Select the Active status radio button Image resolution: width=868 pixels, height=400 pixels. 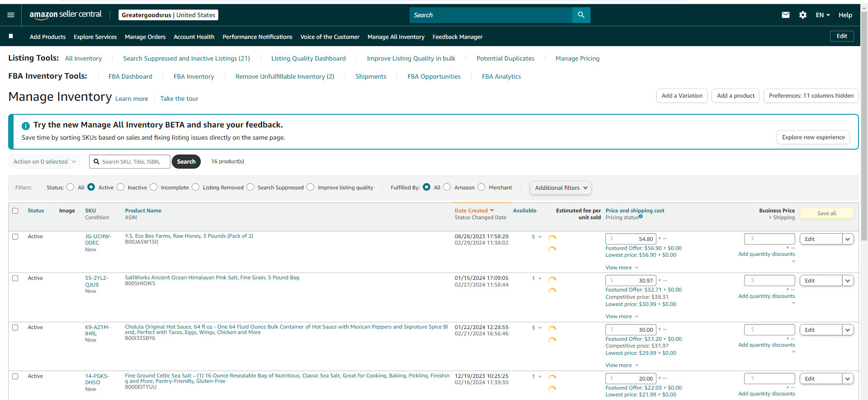pyautogui.click(x=91, y=187)
